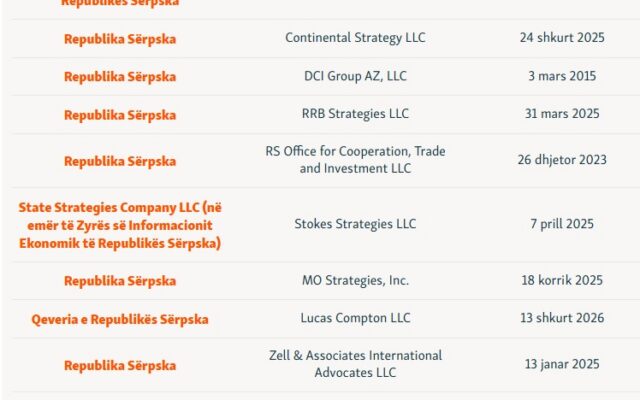Open Republika Sërpska link beside RS Office for Cooperation
The width and height of the screenshot is (640, 400).
pos(120,161)
